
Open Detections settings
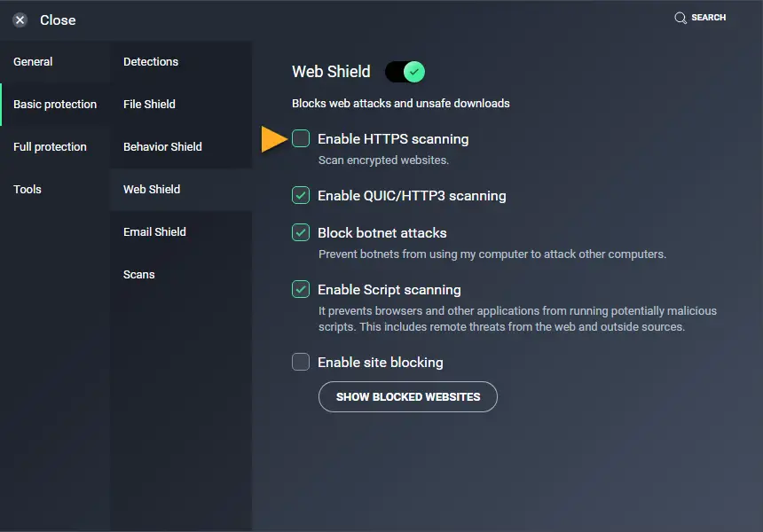[x=151, y=62]
